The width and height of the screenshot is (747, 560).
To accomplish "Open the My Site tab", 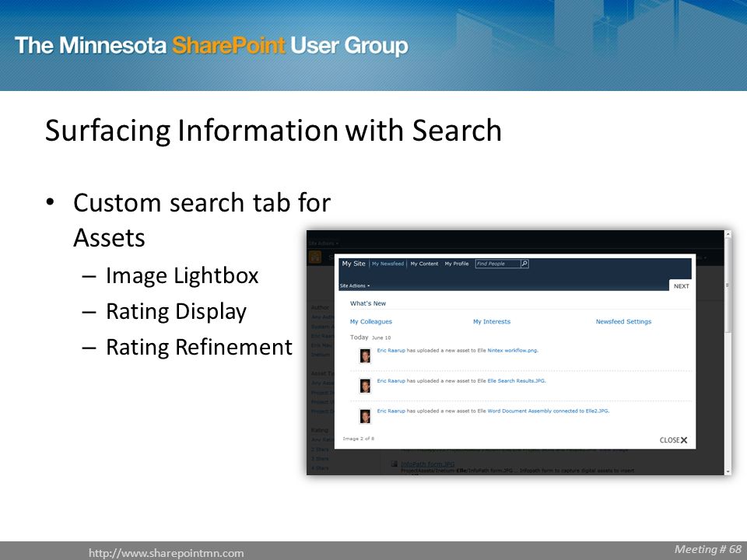I will click(353, 264).
